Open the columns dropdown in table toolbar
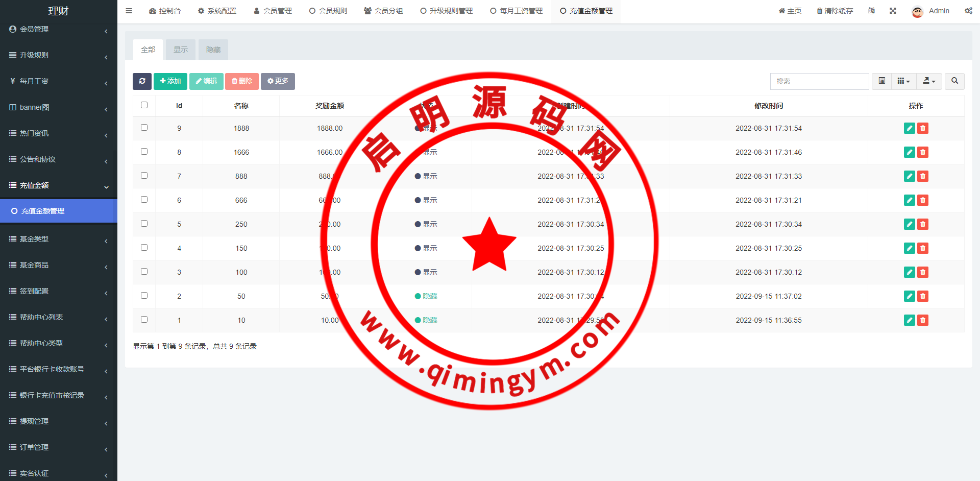Viewport: 980px width, 481px height. [x=903, y=81]
